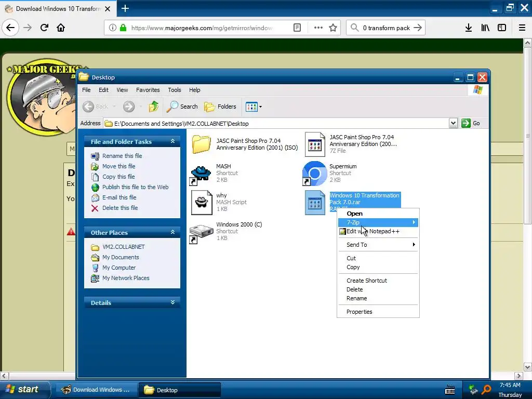Open the Help menu in Explorer
The height and width of the screenshot is (399, 532).
[195, 90]
